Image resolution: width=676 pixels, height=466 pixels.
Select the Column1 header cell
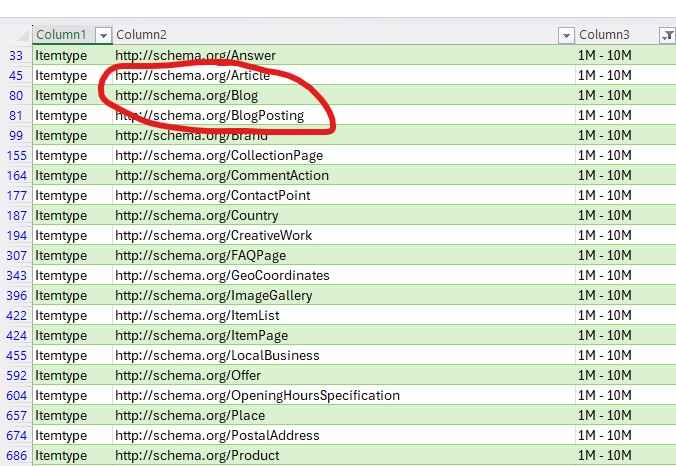[72, 34]
